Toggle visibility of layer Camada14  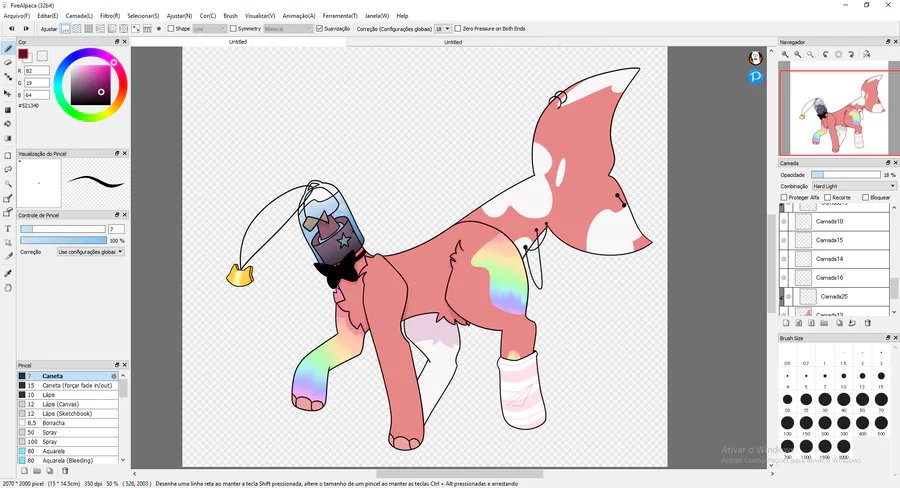click(784, 259)
